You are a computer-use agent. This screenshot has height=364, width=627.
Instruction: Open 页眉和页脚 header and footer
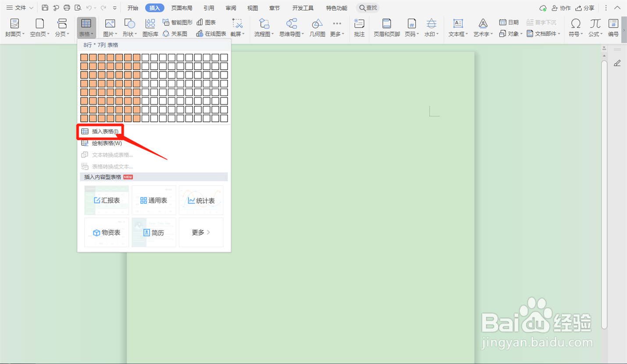coord(387,28)
